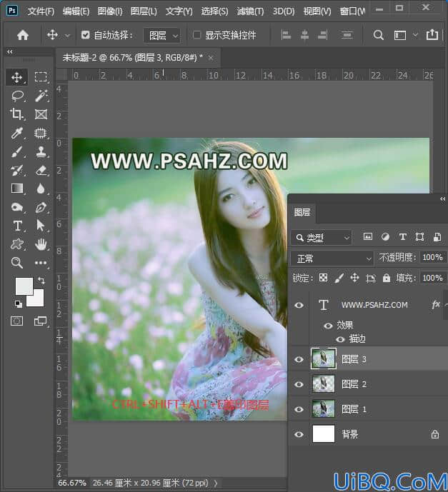The image size is (448, 492).
Task: Activate the Crop tool
Action: pos(16,114)
